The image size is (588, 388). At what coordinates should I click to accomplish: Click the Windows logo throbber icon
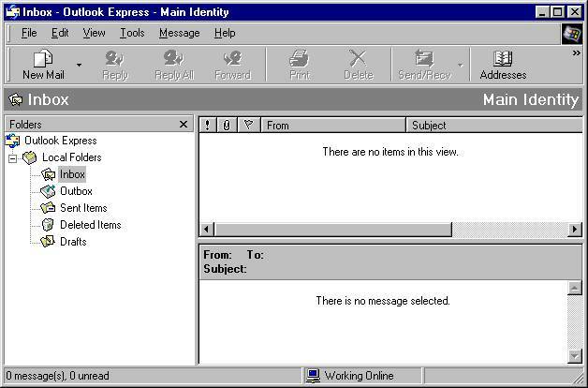click(571, 34)
